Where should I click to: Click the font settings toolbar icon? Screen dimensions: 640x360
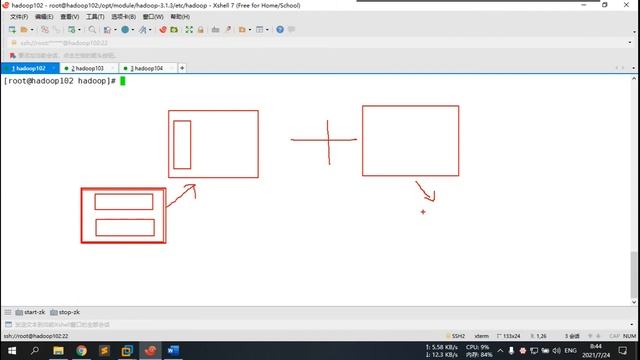142,29
